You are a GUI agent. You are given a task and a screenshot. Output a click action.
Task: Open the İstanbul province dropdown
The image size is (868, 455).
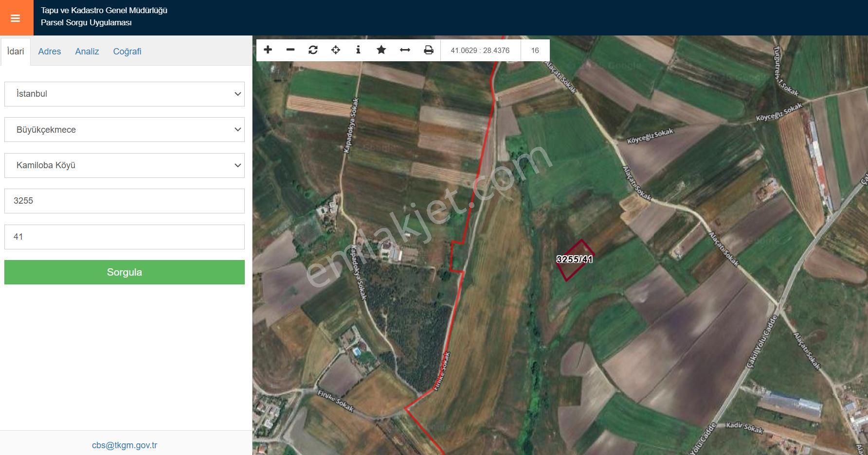[x=124, y=94]
